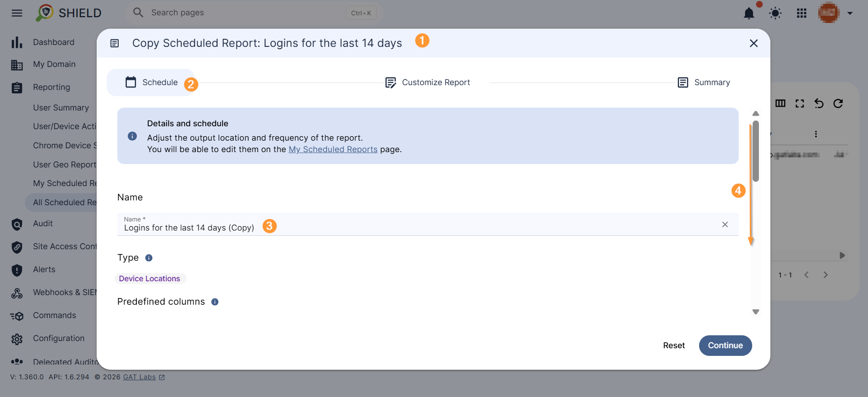
Task: Click the dialog scrollbar down arrow
Action: pyautogui.click(x=756, y=312)
